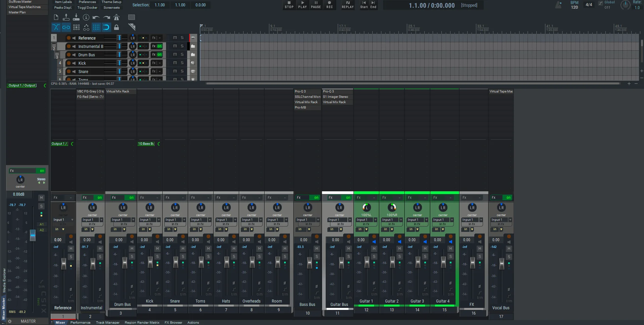Click the Open Project upload-arrow icon
Viewport: 644px width, 325px height.
click(x=66, y=17)
